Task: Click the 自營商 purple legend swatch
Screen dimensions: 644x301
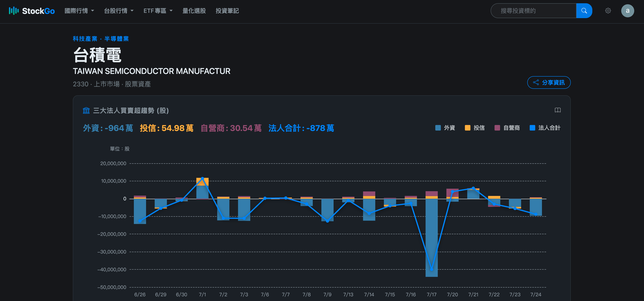Action: 497,128
